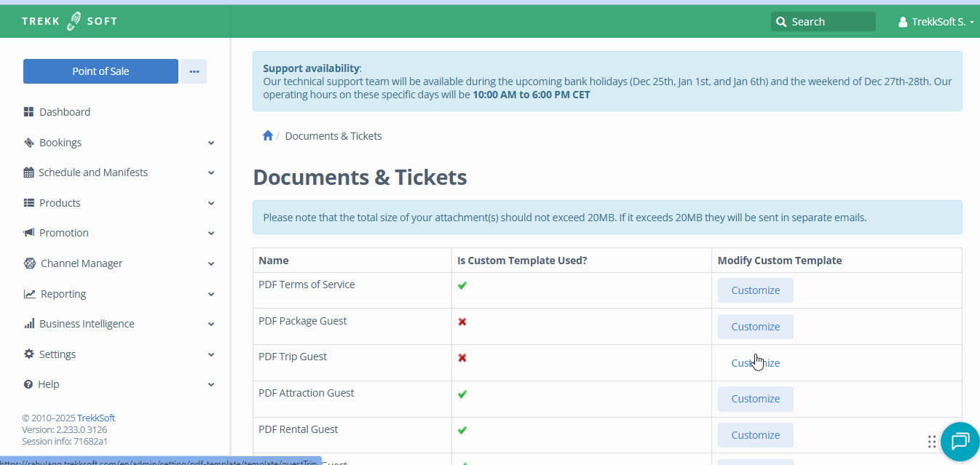Open the TrekkSoft copyright link

pyautogui.click(x=96, y=417)
